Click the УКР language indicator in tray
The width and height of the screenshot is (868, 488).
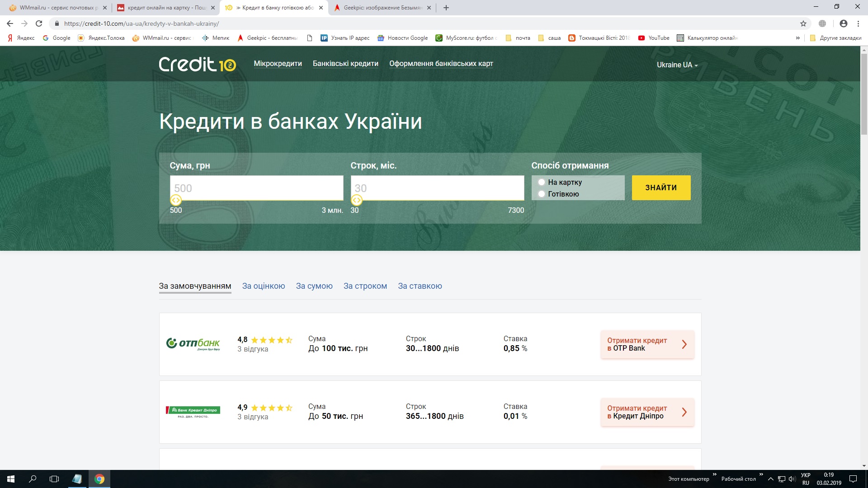point(806,475)
